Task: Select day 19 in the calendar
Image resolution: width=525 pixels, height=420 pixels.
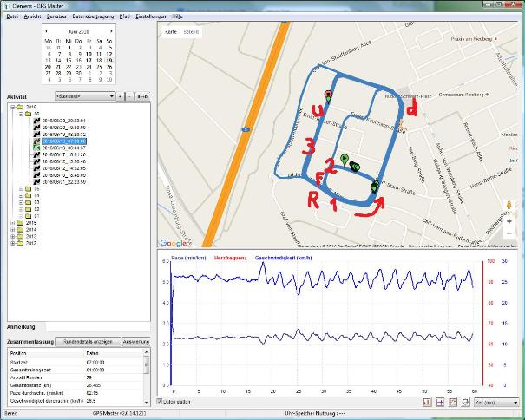Action: click(x=109, y=61)
